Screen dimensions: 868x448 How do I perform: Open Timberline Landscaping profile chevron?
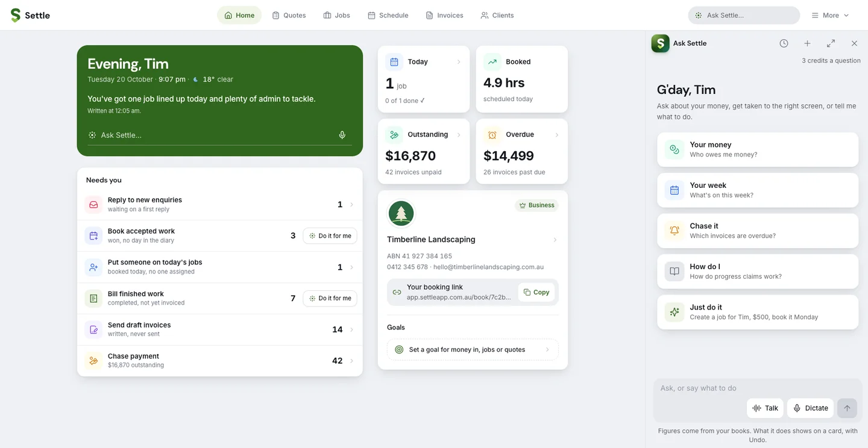[x=555, y=240]
